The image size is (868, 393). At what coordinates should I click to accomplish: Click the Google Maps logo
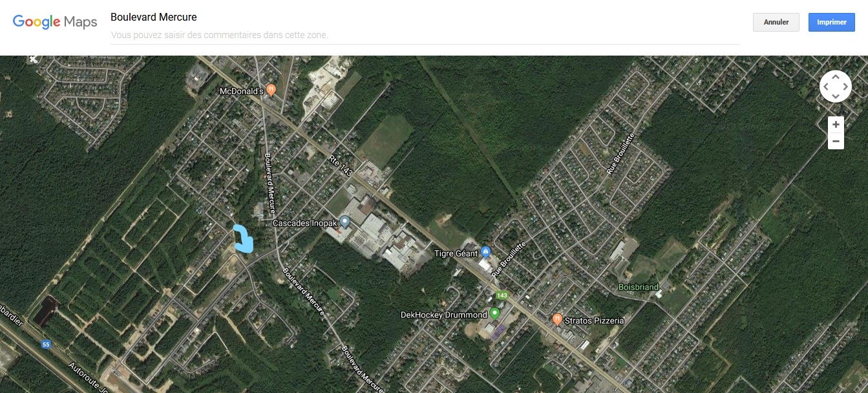coord(55,22)
